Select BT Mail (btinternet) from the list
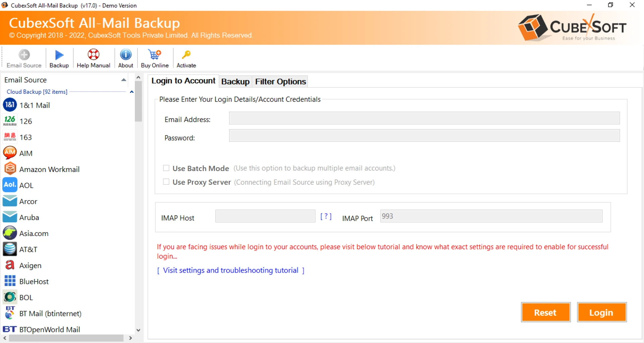The image size is (644, 343). pyautogui.click(x=50, y=313)
